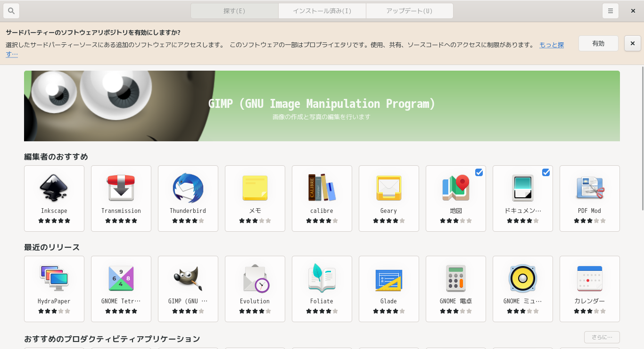
Task: Switch to the アップデート(U) tab
Action: [x=410, y=11]
